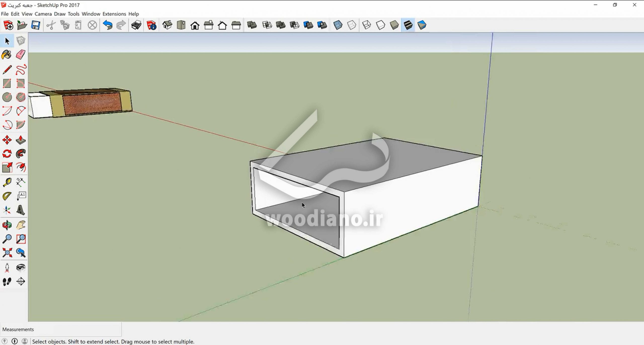Open the Window menu
This screenshot has height=345, width=644.
(x=91, y=14)
